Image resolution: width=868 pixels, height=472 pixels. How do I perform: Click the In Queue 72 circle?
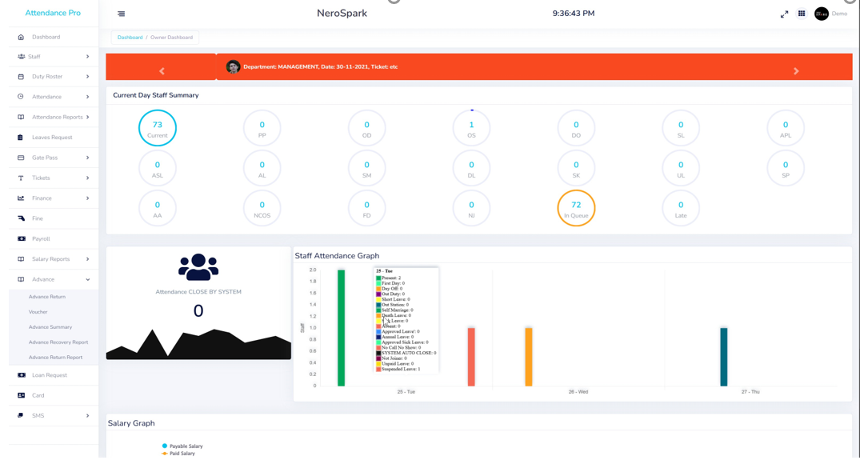pos(576,208)
